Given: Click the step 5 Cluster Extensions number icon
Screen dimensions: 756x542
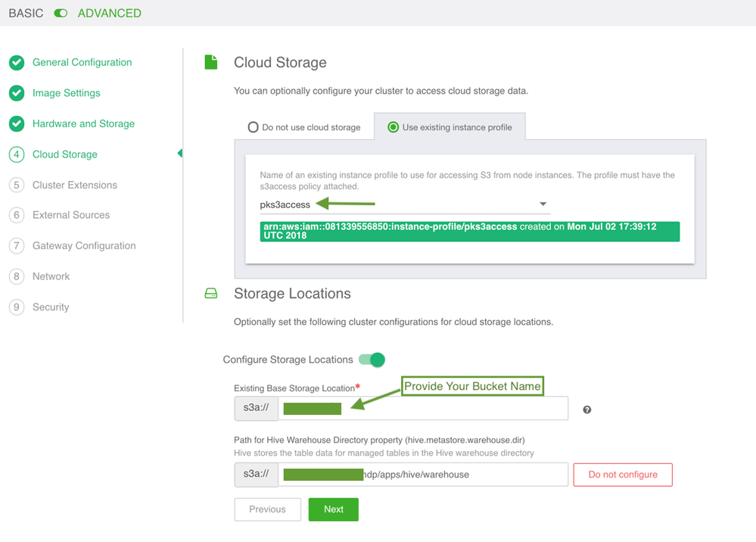Looking at the screenshot, I should point(17,185).
